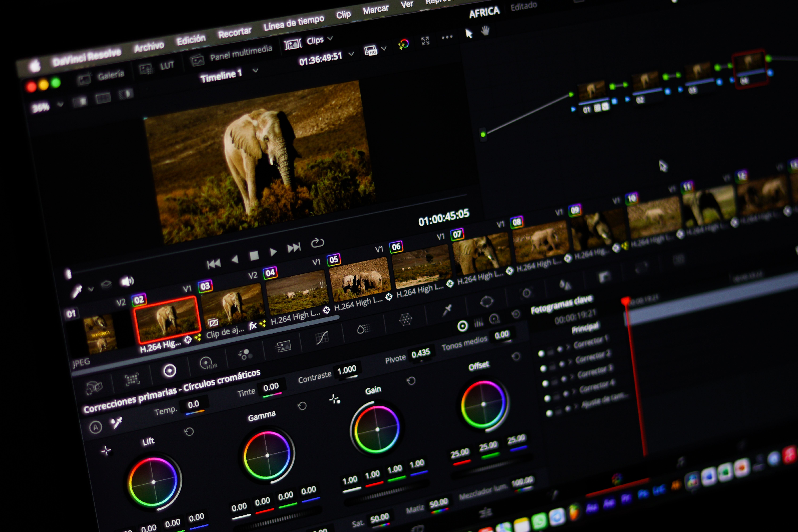Toggle the Panel multimedia button
The height and width of the screenshot is (532, 798).
(231, 55)
